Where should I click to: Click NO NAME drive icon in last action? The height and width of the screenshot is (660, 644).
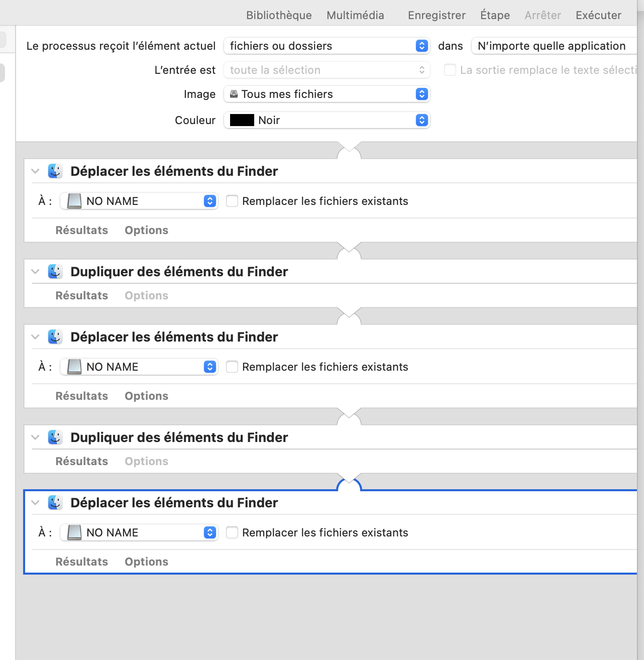click(74, 532)
